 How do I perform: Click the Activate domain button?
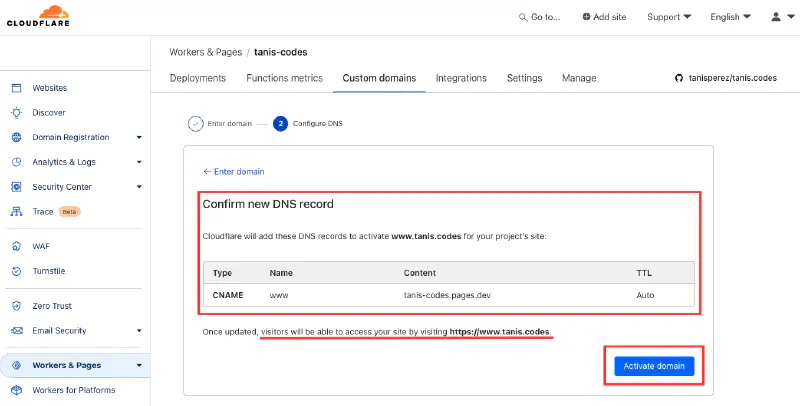pos(654,366)
